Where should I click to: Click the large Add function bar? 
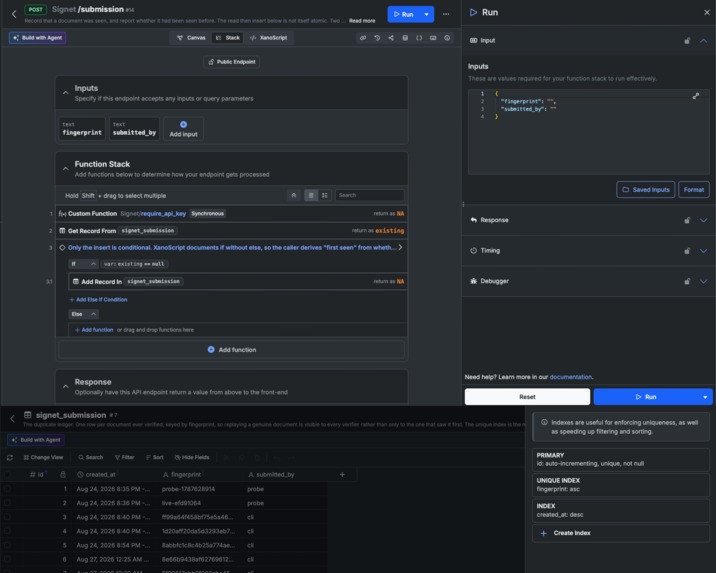232,350
